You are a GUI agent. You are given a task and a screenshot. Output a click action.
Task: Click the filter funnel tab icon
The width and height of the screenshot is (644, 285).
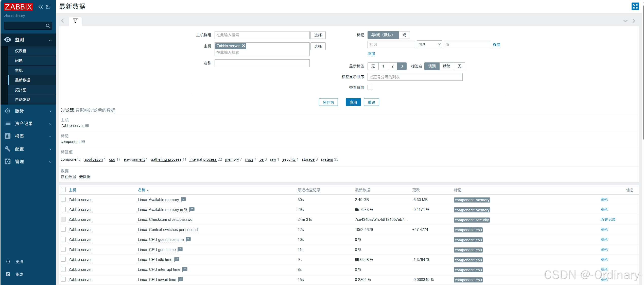coord(75,21)
